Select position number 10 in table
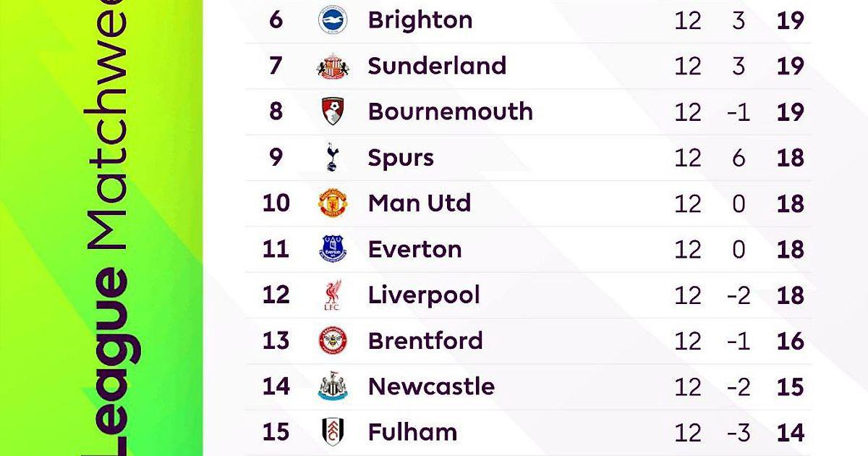The image size is (868, 456). coord(276,203)
